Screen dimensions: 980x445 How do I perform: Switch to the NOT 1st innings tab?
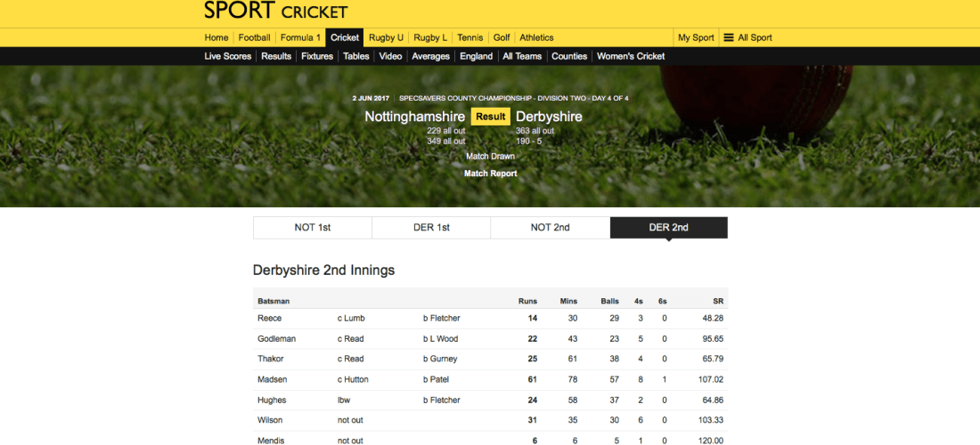click(x=312, y=228)
